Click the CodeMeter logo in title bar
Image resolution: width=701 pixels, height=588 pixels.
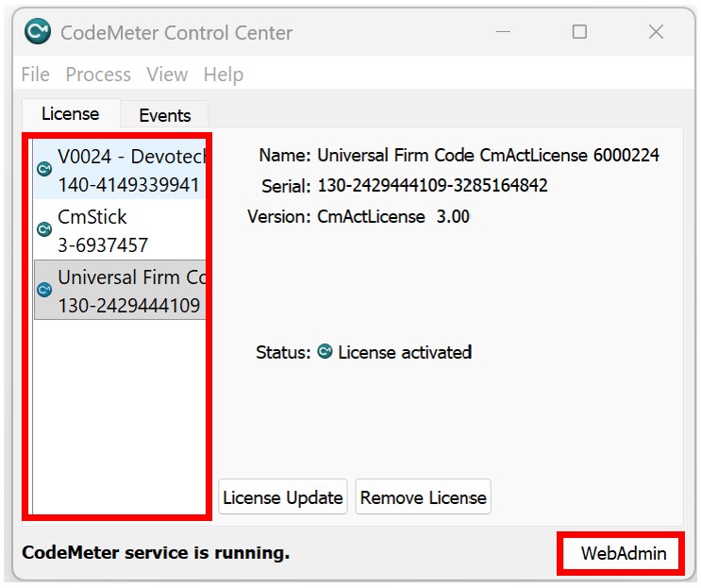point(38,31)
